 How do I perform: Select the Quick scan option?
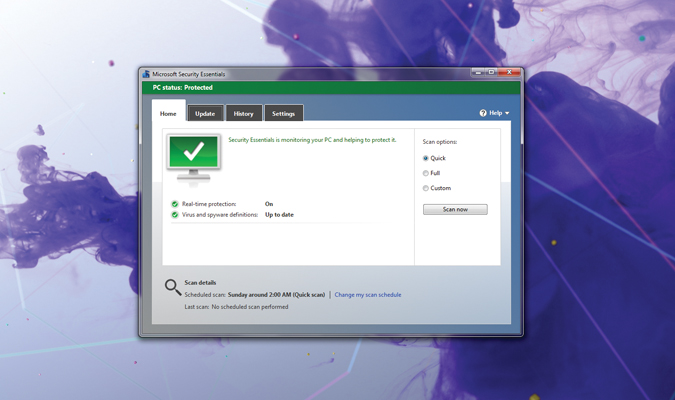click(426, 158)
